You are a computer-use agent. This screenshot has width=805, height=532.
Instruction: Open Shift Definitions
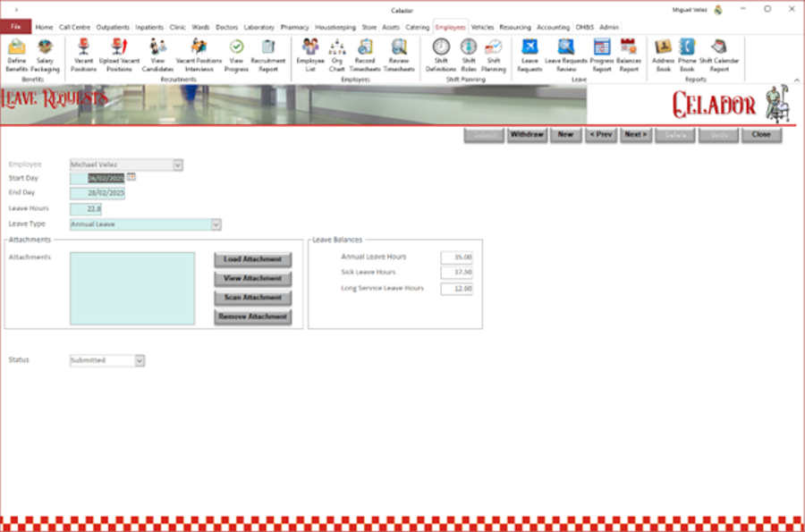pos(441,54)
